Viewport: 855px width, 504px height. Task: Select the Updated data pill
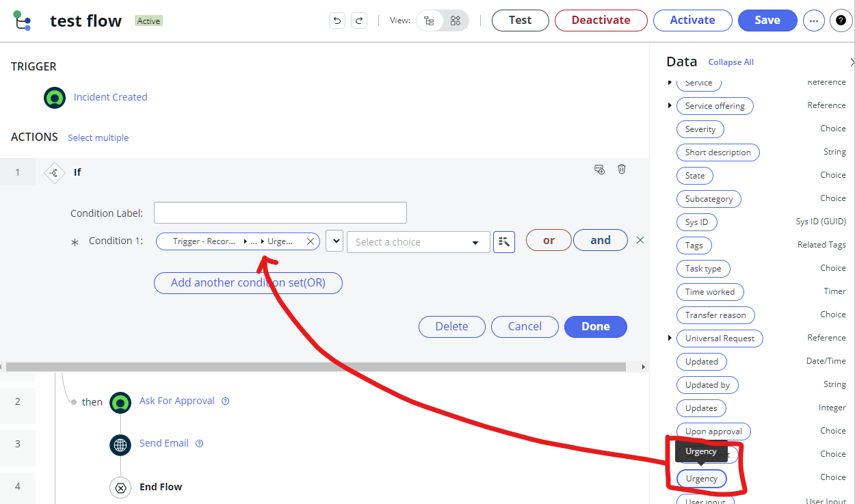pyautogui.click(x=702, y=362)
